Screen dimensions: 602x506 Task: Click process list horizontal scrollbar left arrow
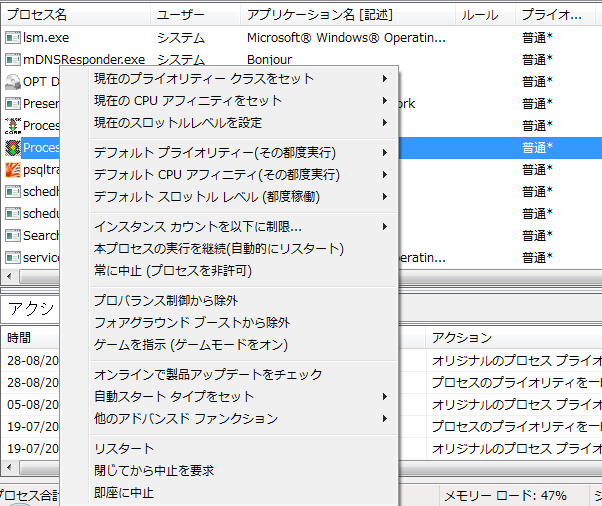[8, 276]
